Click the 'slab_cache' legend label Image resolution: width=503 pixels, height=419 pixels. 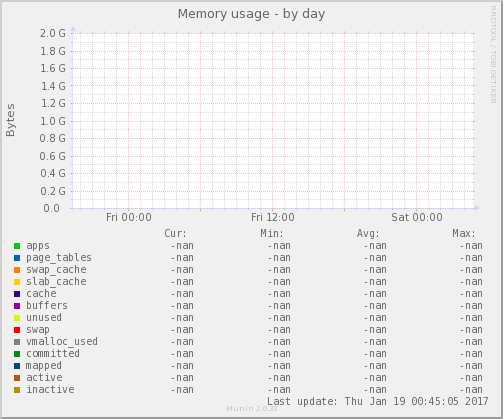[x=56, y=282]
